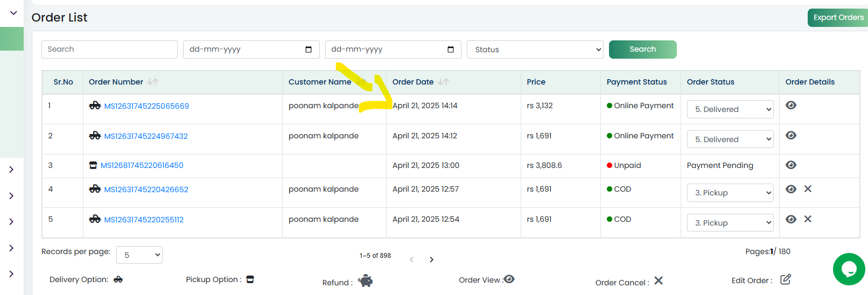Open Pickup status dropdown for order MS12631745220426652

[730, 193]
